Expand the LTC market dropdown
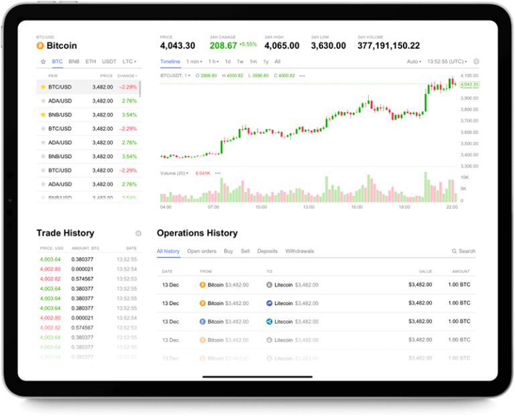This screenshot has height=420, width=515. (x=129, y=62)
